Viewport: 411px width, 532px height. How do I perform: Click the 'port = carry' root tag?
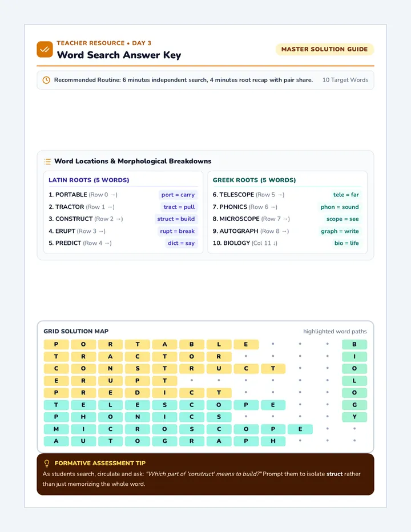pos(178,195)
